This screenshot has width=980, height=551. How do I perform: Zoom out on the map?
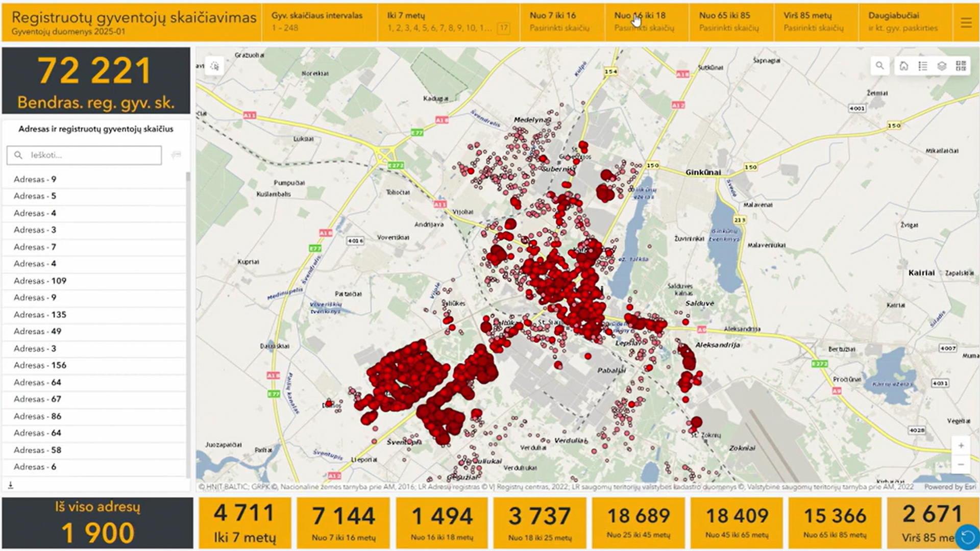pos(961,464)
